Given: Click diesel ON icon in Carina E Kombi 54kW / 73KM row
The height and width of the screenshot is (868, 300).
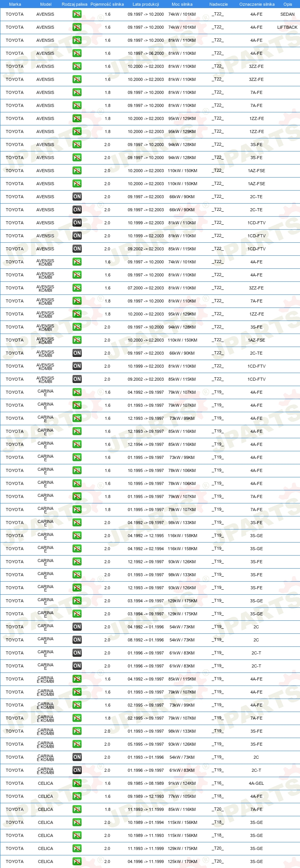Looking at the screenshot, I should coord(77,757).
